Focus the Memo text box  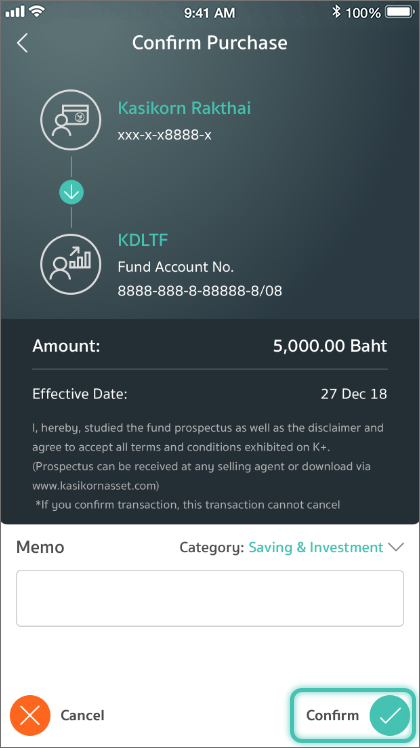click(x=210, y=598)
